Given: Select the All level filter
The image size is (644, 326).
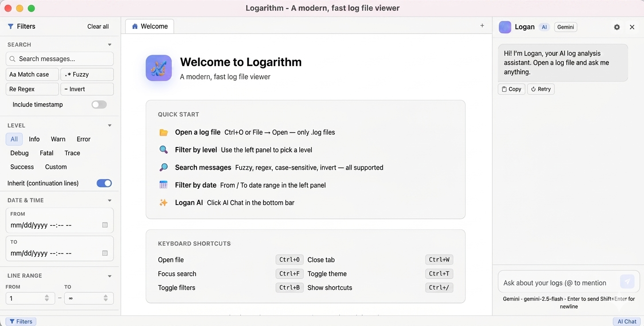Looking at the screenshot, I should pyautogui.click(x=14, y=139).
